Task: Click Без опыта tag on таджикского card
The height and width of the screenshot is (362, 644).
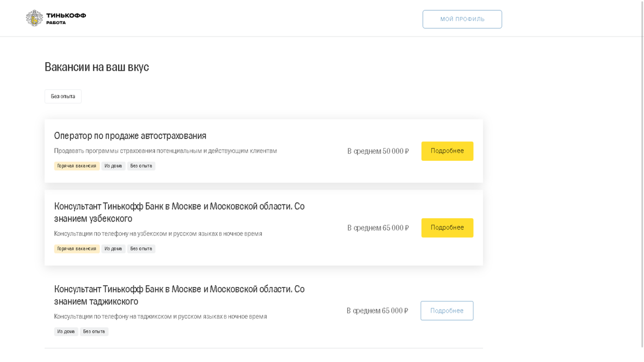Action: click(94, 332)
